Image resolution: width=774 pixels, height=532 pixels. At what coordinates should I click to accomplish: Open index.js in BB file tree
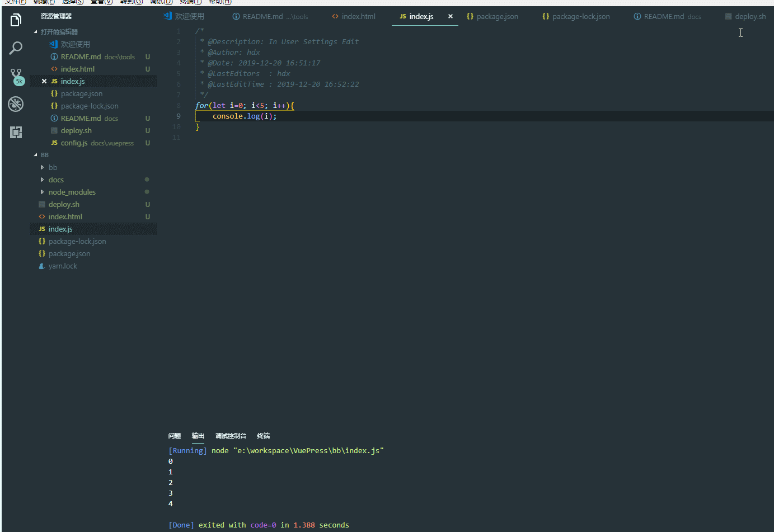tap(93, 229)
